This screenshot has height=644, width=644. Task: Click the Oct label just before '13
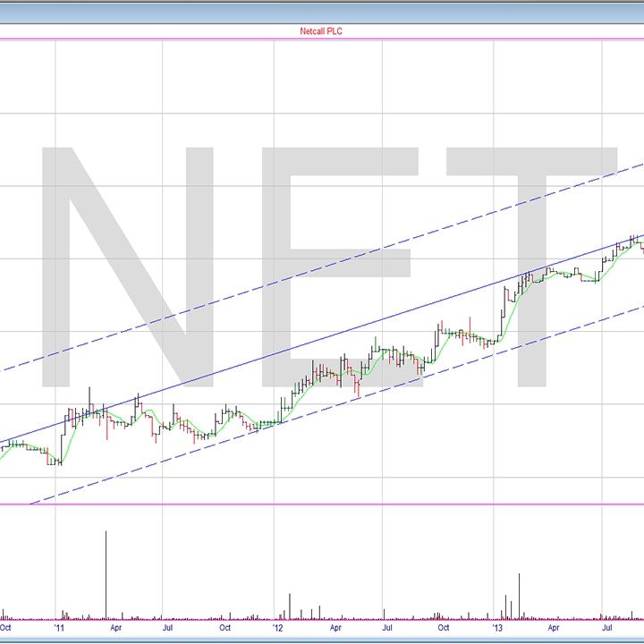pyautogui.click(x=443, y=628)
